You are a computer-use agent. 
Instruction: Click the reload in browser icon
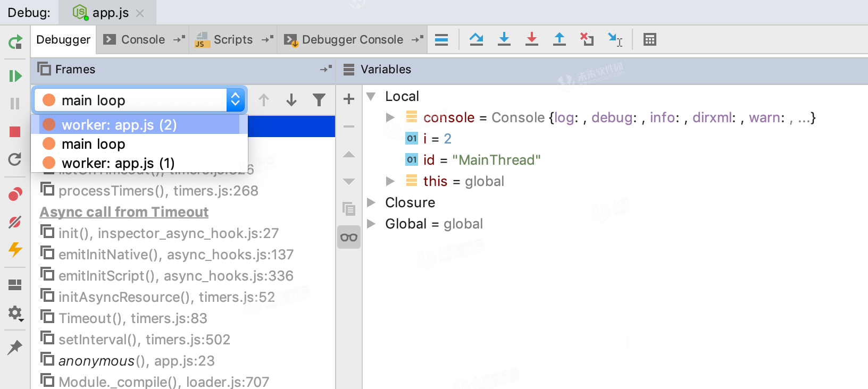tap(15, 159)
